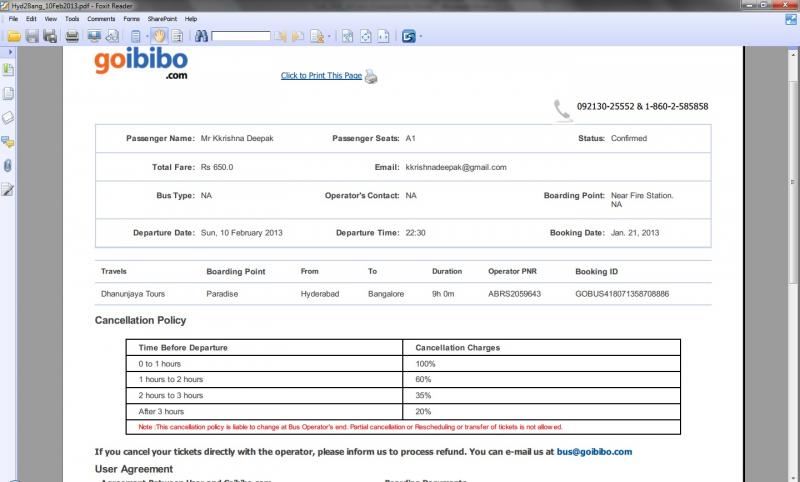Click the blue icon at the menu bar's right end
The image size is (800, 482).
pos(790,19)
